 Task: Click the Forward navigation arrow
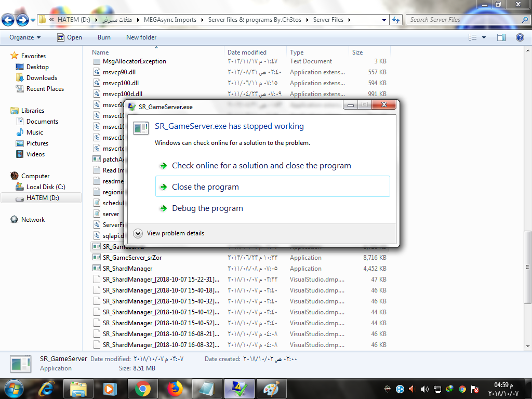tap(22, 20)
